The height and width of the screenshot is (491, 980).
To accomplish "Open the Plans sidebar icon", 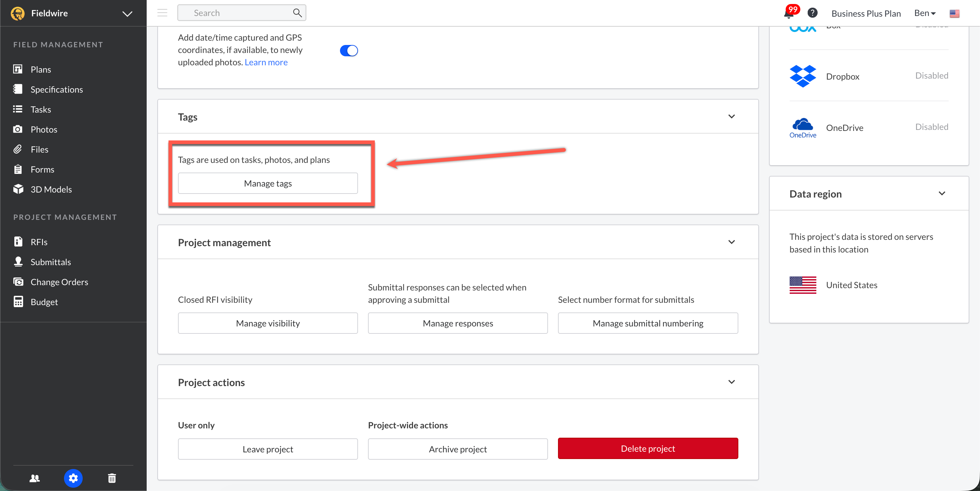I will (17, 69).
